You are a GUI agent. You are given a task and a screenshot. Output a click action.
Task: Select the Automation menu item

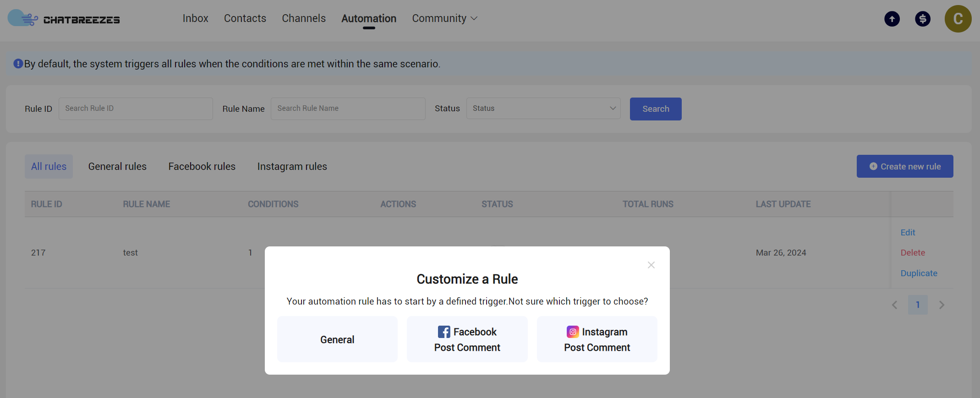tap(369, 19)
